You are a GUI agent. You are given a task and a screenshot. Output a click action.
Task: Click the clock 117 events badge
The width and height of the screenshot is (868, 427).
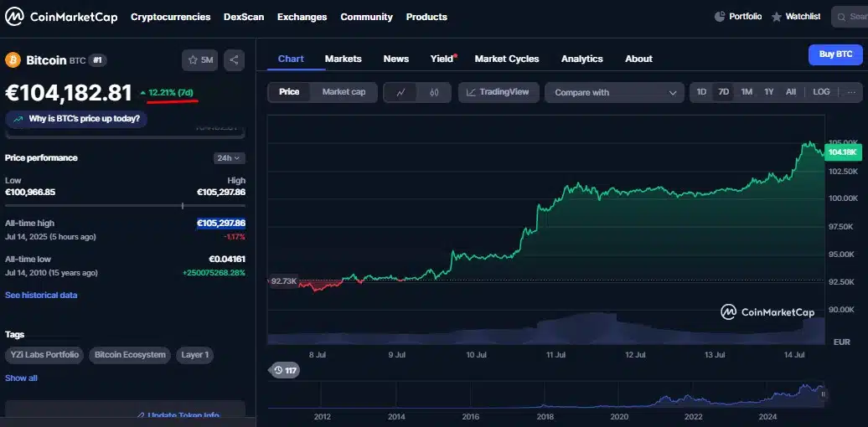[285, 371]
